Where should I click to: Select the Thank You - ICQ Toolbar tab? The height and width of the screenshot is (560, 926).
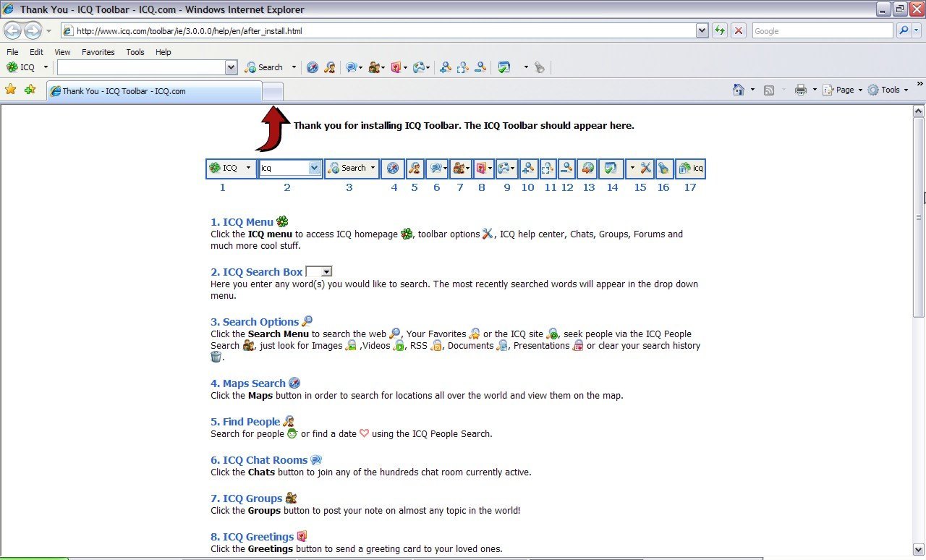pos(153,91)
